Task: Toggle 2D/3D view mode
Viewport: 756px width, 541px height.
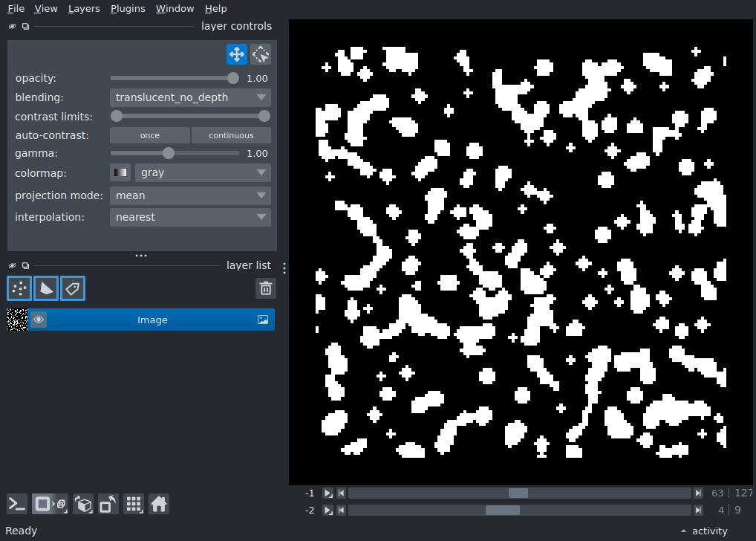Action: 50,505
